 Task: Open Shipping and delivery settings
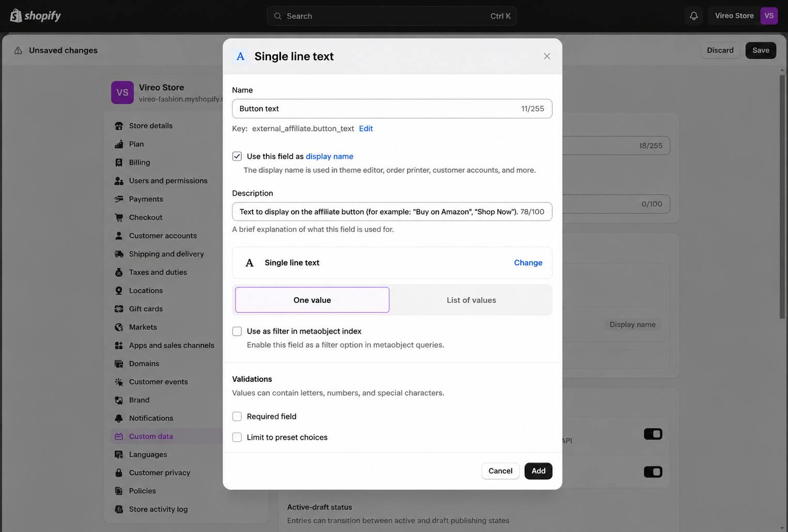[166, 254]
